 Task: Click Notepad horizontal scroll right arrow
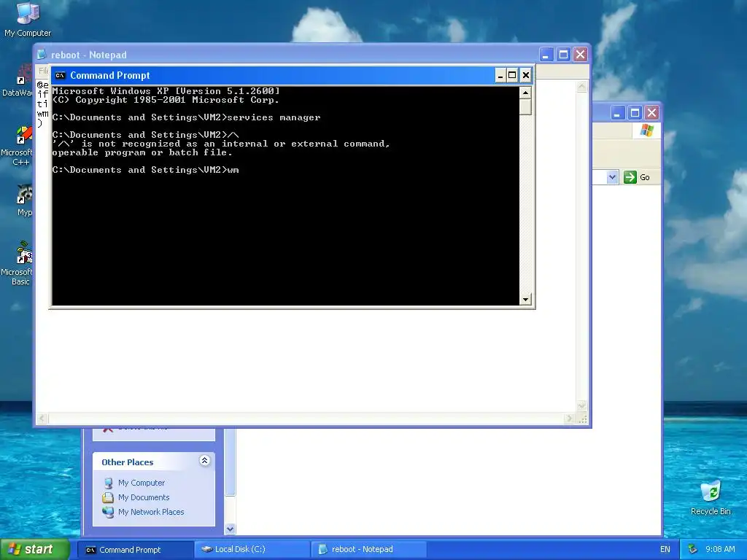point(569,419)
